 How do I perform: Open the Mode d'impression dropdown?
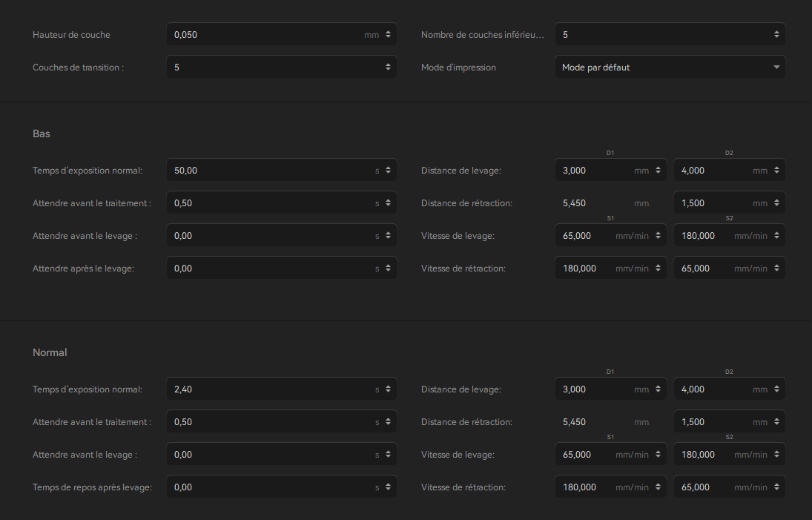[670, 68]
